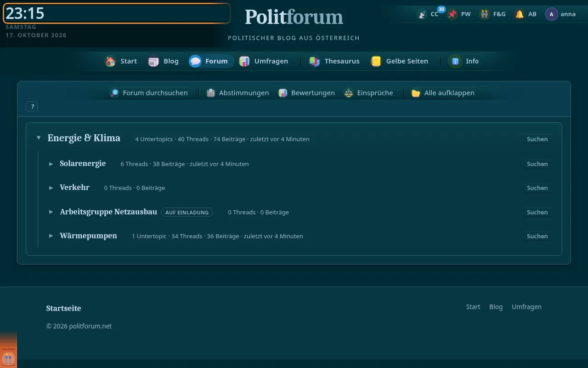Click the Forum durchsuchen magnifier icon
Screen dimensions: 588x368
[x=114, y=93]
